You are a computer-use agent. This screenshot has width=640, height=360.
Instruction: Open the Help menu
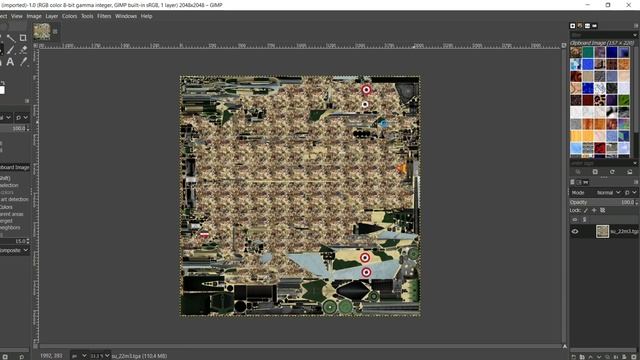coord(146,16)
